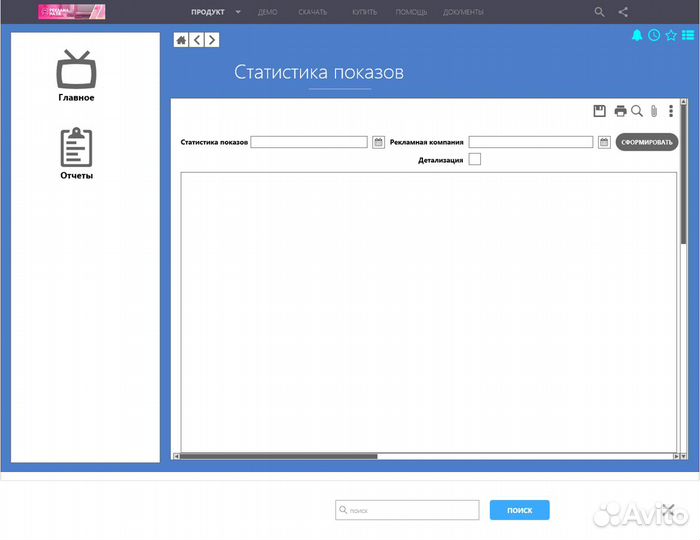Screen dimensions: 700x540
Task: Navigate forward with the right arrow
Action: click(212, 40)
